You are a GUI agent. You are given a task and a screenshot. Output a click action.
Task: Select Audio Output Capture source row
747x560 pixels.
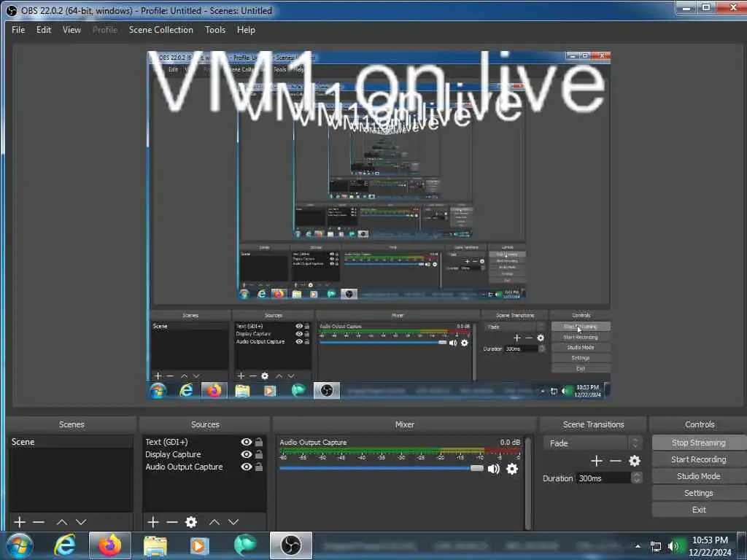(x=204, y=467)
